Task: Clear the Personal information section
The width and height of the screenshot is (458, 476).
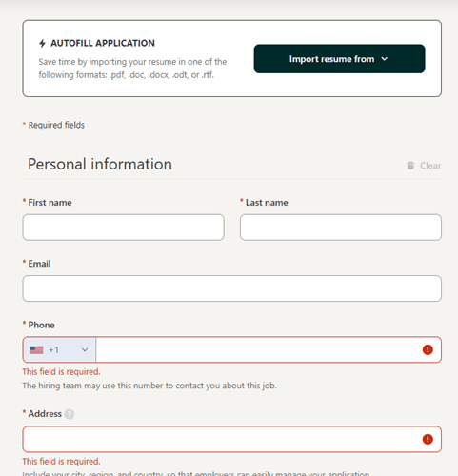Action: click(x=424, y=166)
